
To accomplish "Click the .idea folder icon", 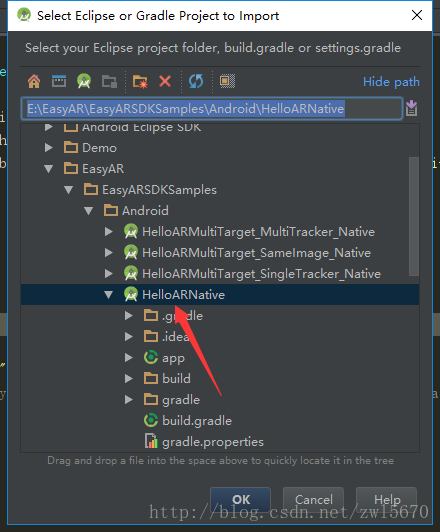I will pyautogui.click(x=151, y=337).
